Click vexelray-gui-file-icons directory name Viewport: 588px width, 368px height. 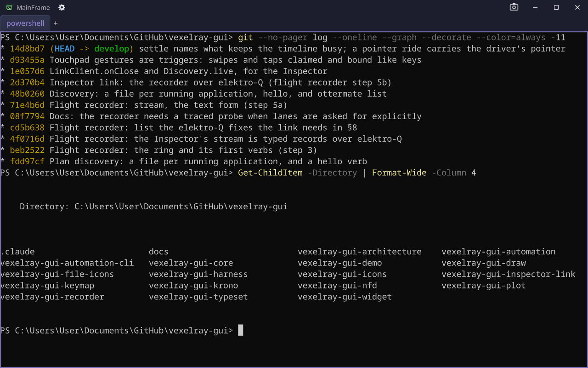(x=57, y=274)
